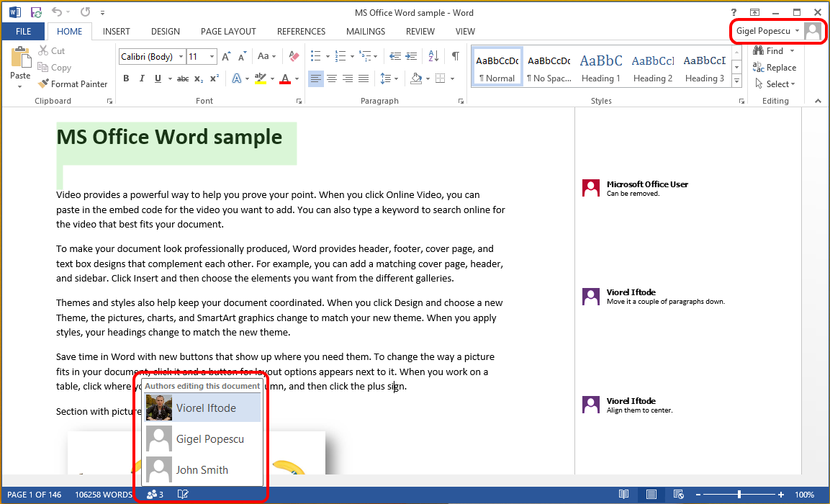Click the 100% zoom level

coord(804,495)
